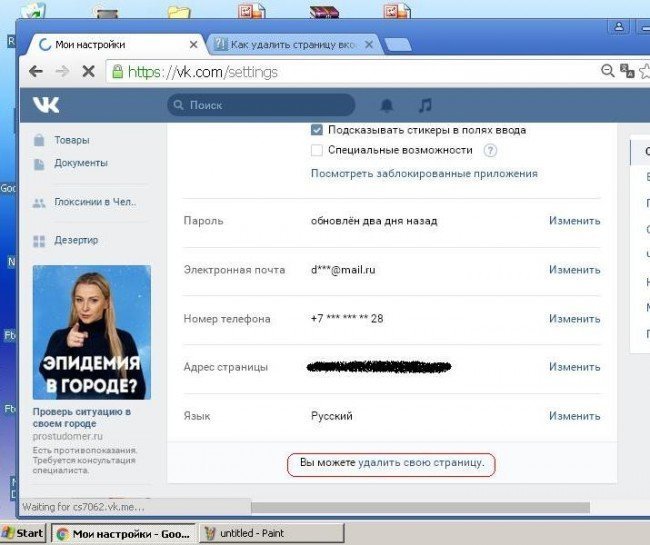This screenshot has height=545, width=650.
Task: Close the Как удалить страницу tab
Action: coord(369,45)
